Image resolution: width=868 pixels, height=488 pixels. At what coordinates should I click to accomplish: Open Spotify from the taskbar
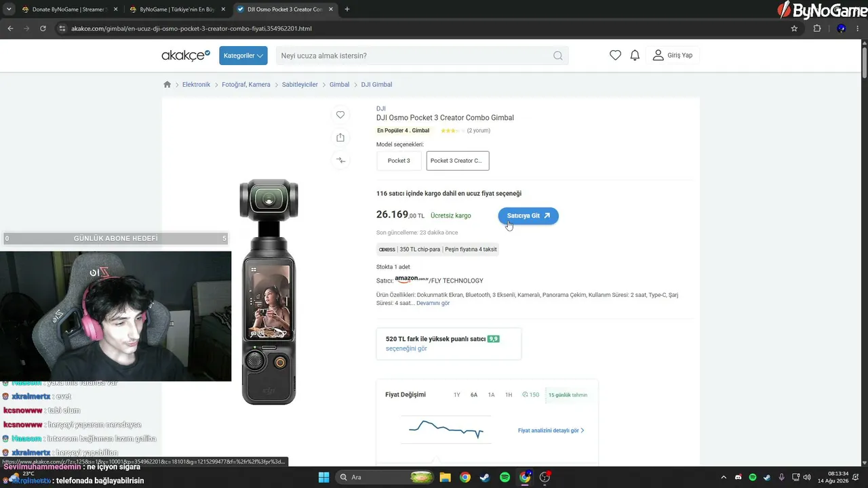point(505,477)
